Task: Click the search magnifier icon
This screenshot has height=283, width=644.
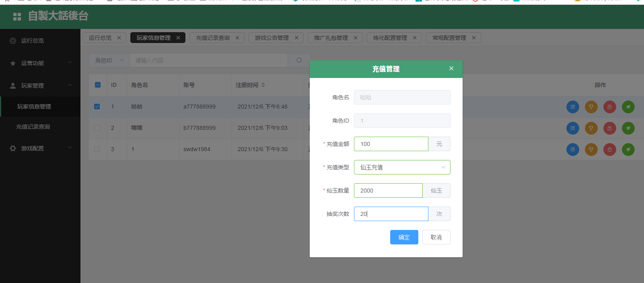Action: tap(299, 60)
